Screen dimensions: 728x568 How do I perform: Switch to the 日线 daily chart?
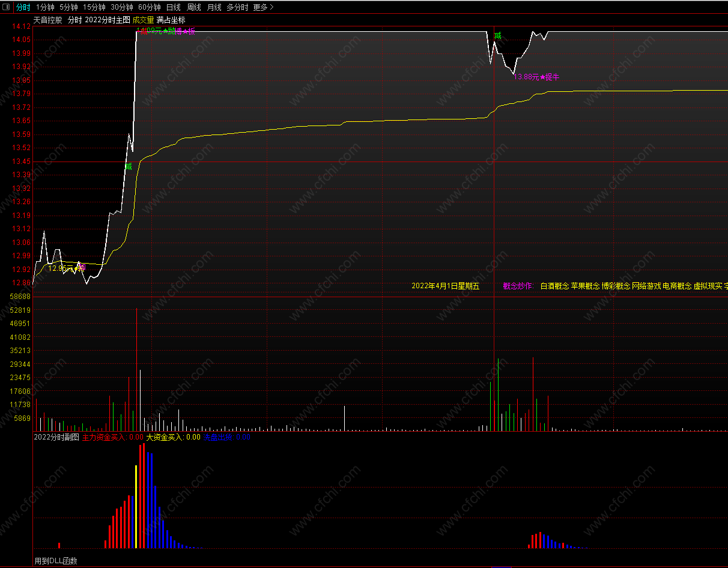point(173,7)
